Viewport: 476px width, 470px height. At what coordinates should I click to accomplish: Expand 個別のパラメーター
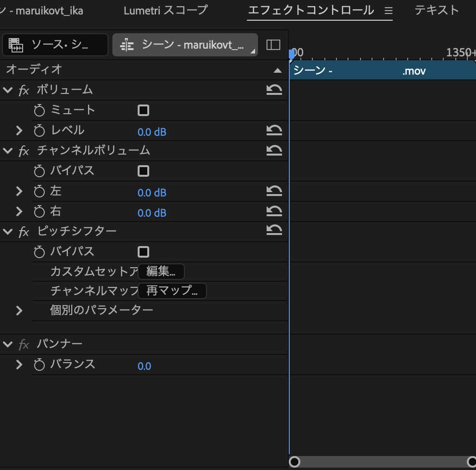tap(19, 311)
